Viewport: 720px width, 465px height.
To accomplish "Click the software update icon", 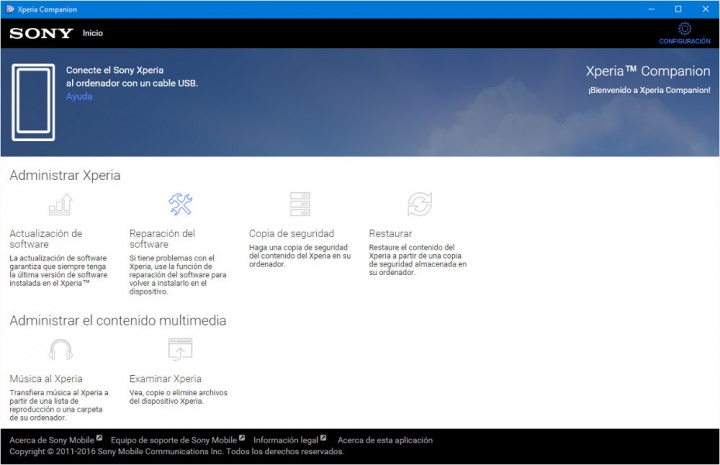I will (x=60, y=204).
